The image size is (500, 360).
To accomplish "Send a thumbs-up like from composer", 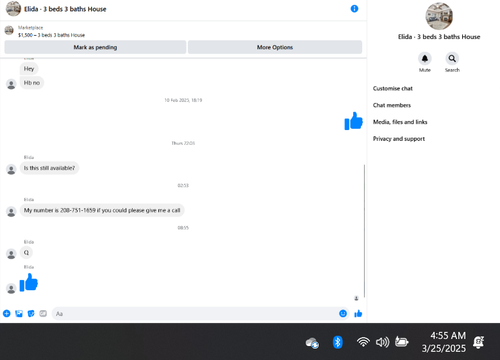I will point(358,313).
